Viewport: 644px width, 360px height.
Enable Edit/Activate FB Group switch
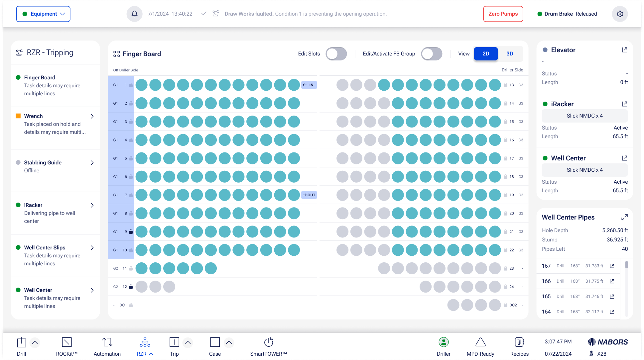[x=432, y=54]
